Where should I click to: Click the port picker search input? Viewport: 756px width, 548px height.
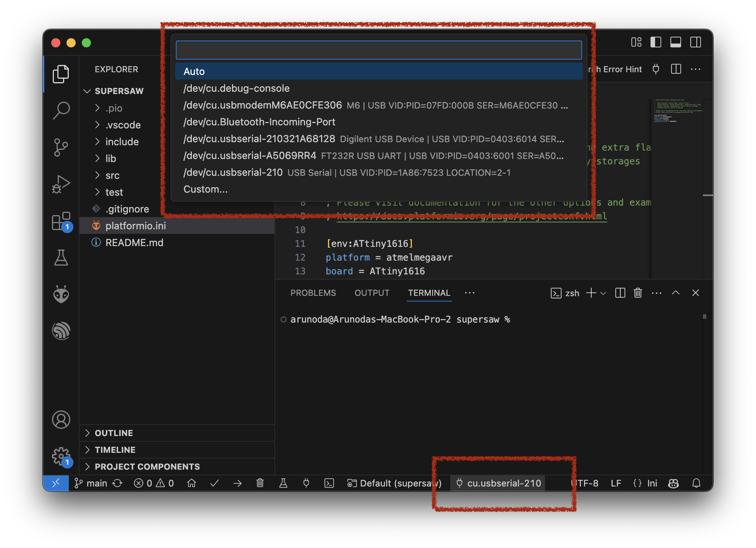pyautogui.click(x=379, y=50)
